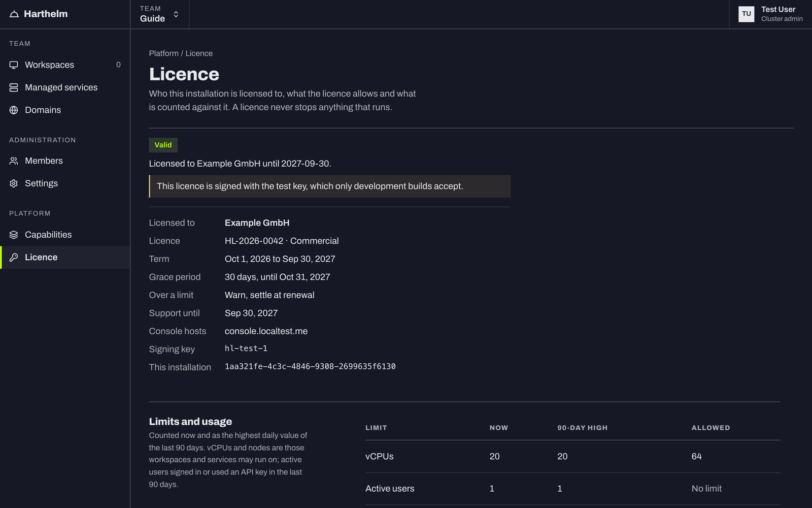The height and width of the screenshot is (508, 812).
Task: Click the Valid status badge
Action: pos(163,145)
